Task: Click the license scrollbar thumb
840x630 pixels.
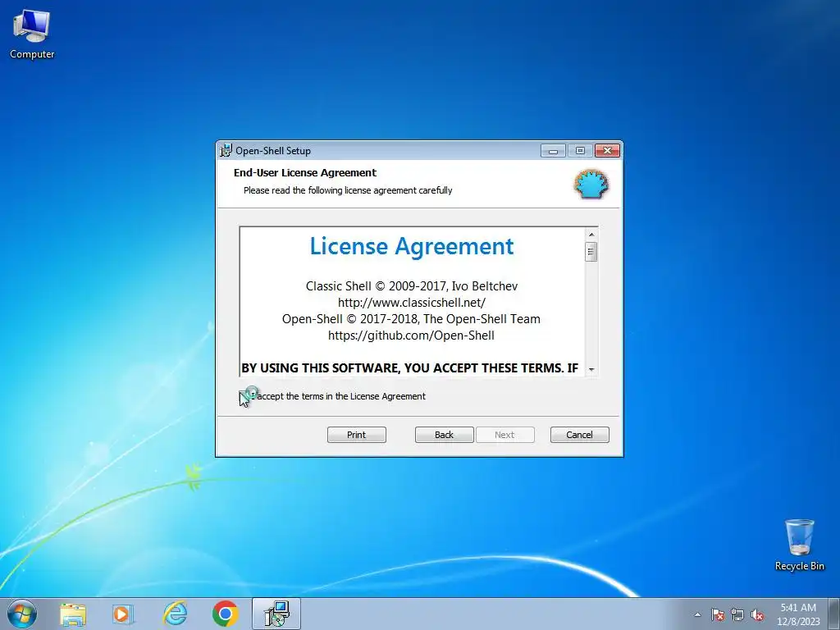Action: tap(591, 251)
